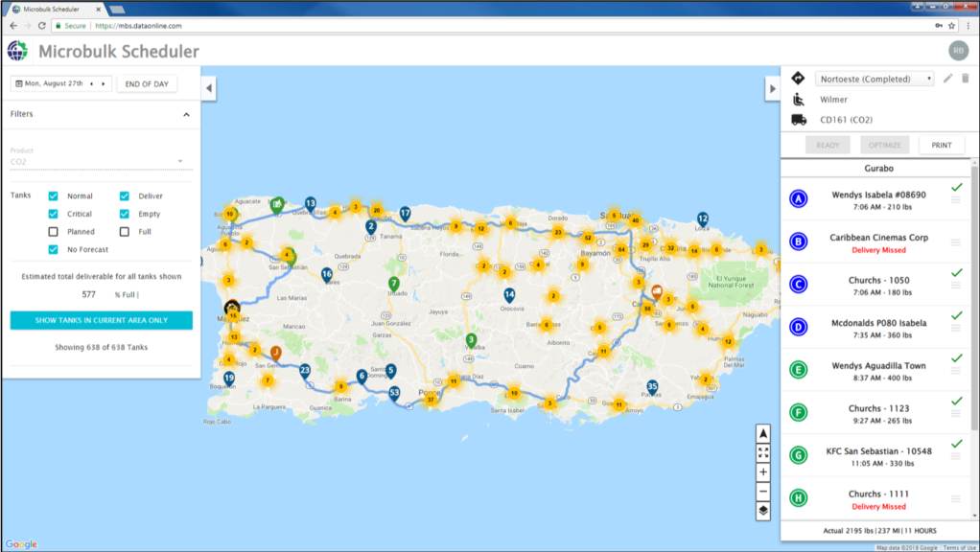Viewport: 980px width, 552px height.
Task: Zoom out on the map with minus
Action: [x=763, y=492]
